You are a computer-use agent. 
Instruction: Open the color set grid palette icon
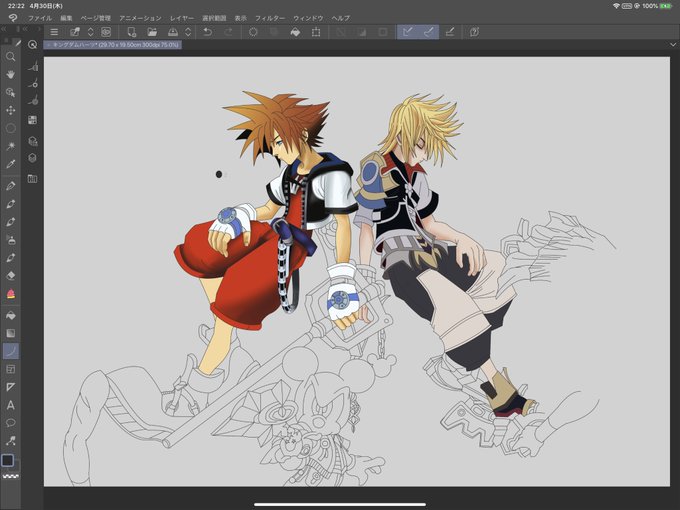(32, 120)
